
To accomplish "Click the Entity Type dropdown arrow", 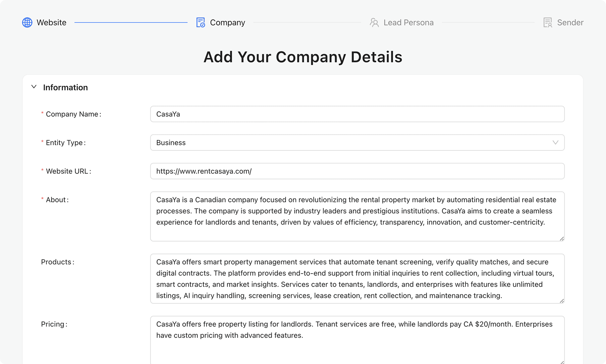I will pyautogui.click(x=555, y=143).
